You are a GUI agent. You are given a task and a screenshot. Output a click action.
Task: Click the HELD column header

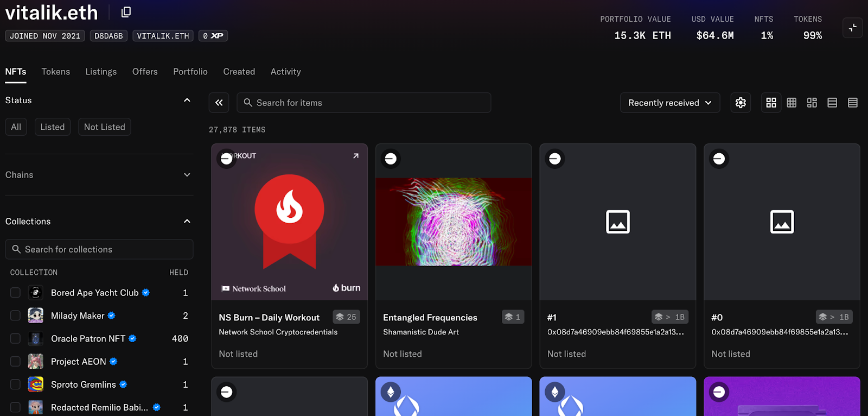click(x=178, y=273)
